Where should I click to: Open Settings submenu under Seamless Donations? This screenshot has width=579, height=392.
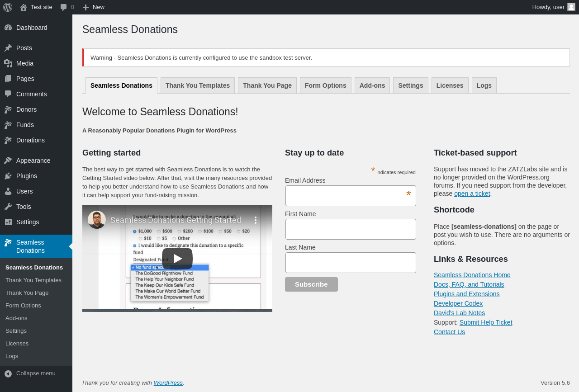pos(36,331)
